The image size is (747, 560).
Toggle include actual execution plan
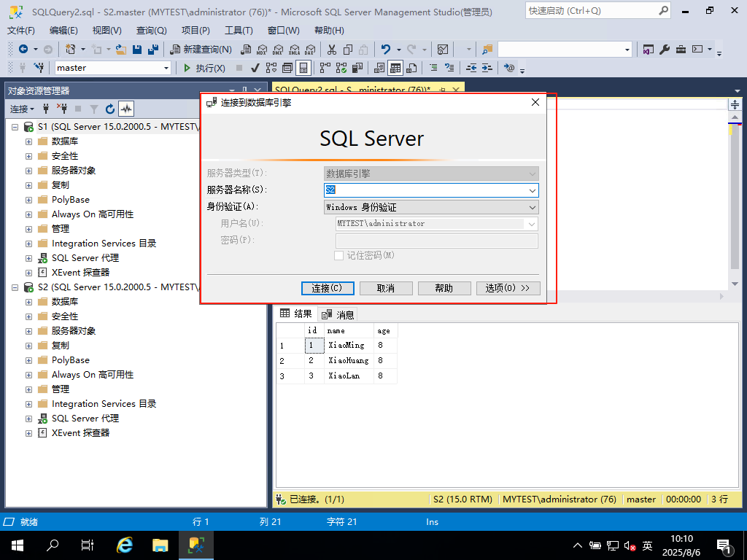click(x=325, y=68)
